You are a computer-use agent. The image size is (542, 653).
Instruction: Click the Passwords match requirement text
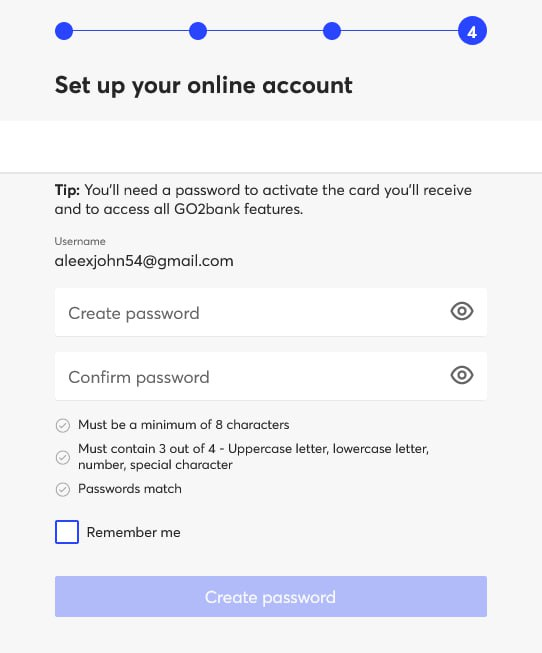(x=130, y=489)
